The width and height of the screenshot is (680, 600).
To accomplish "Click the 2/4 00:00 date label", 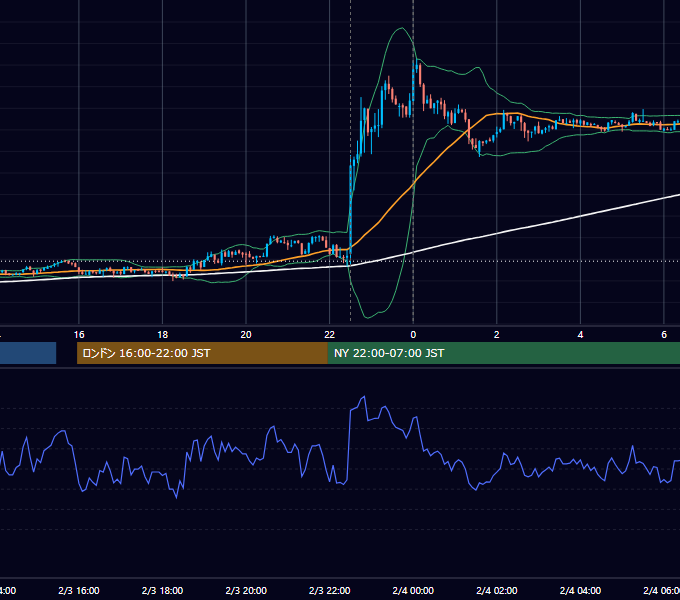I will [413, 590].
